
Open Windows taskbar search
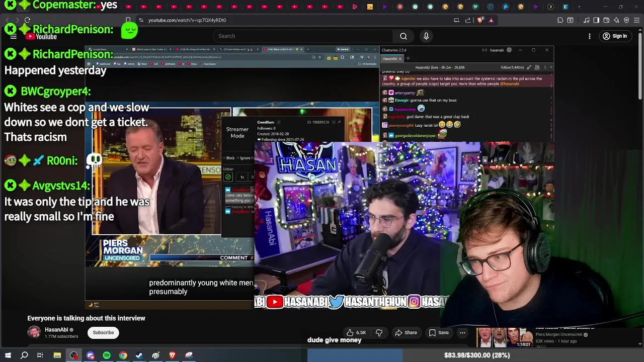tap(24, 355)
